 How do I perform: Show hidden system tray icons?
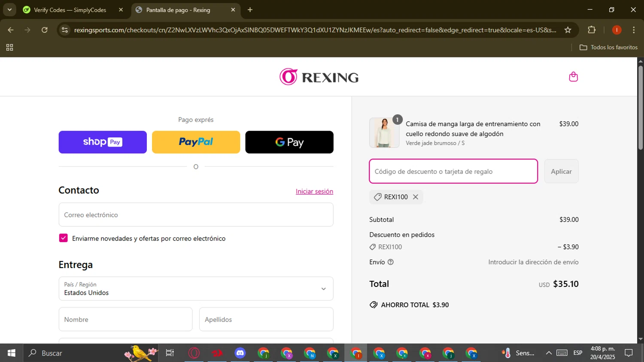[x=549, y=353]
